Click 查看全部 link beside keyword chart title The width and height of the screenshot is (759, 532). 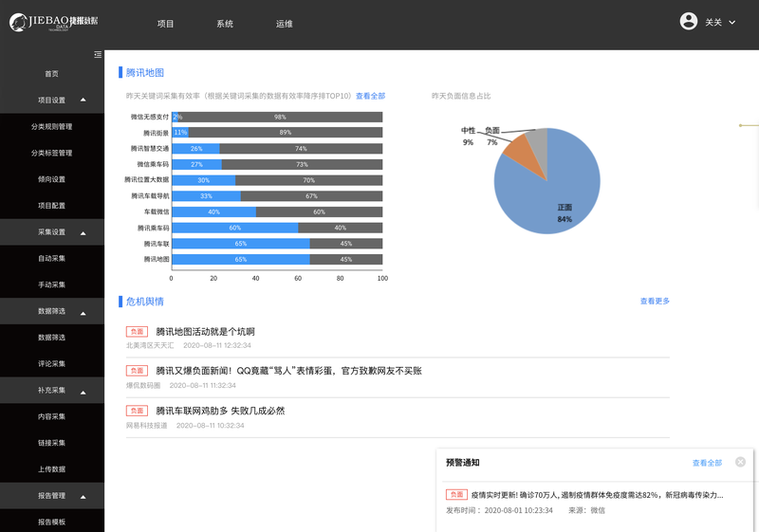pyautogui.click(x=370, y=96)
